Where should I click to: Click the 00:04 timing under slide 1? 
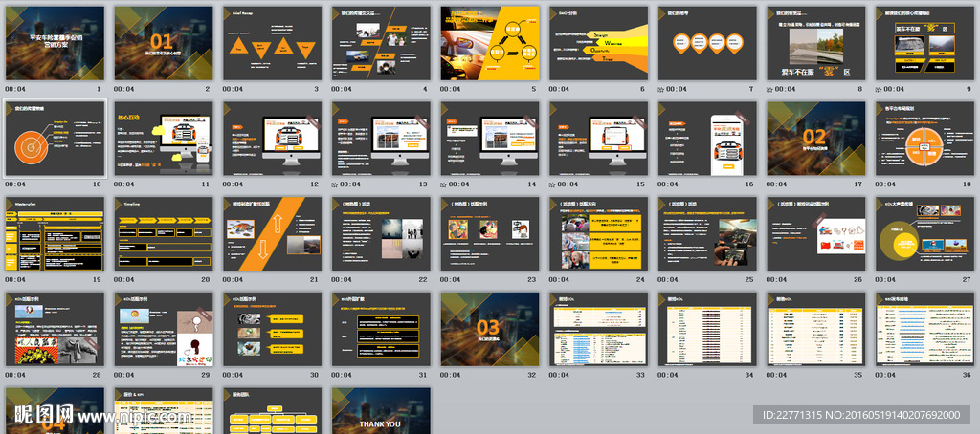[15, 89]
